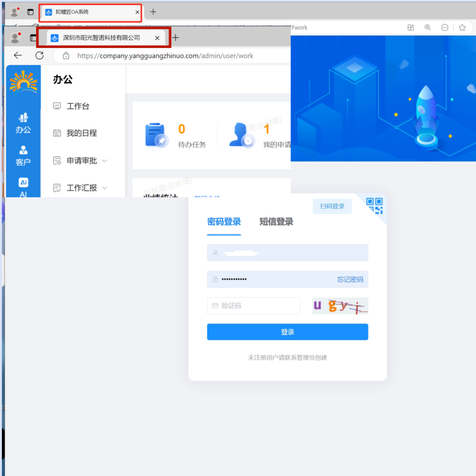Open the AI sidebar icon
The image size is (476, 476).
pos(23,187)
